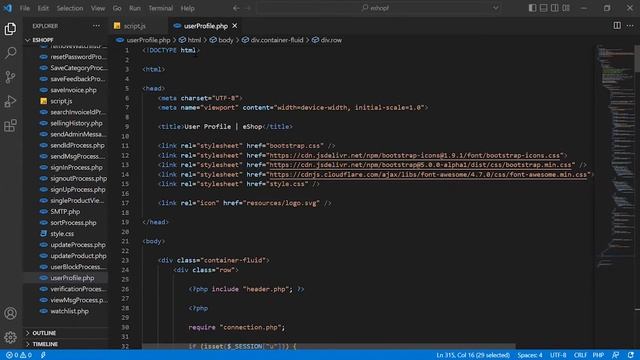640x360 pixels.
Task: Toggle primary side bar layout icon
Action: [532, 8]
